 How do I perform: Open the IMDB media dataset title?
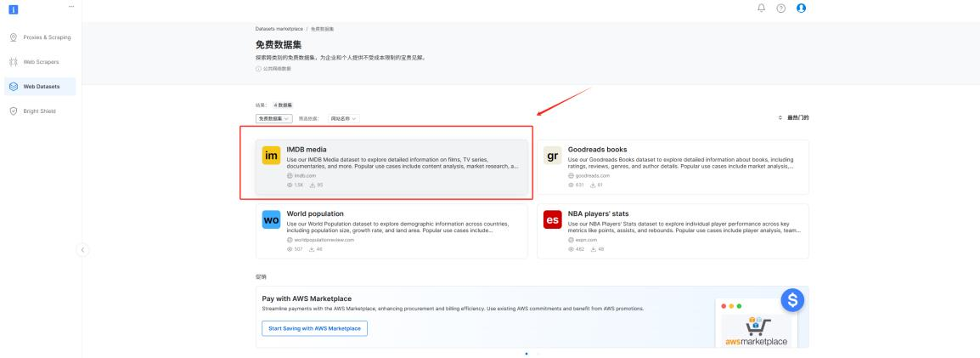click(x=307, y=150)
